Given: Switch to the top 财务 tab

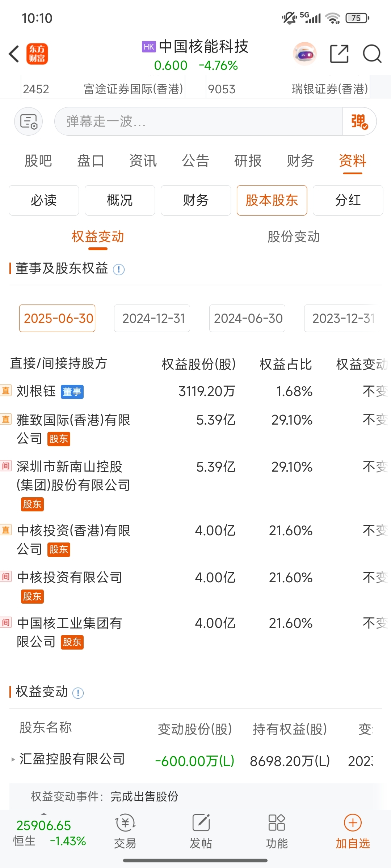Looking at the screenshot, I should (x=300, y=161).
